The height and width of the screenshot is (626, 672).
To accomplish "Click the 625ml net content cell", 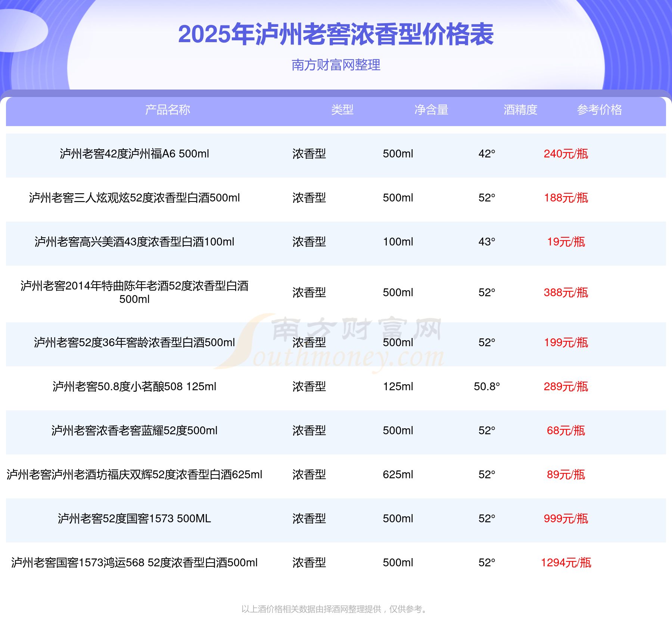I will pyautogui.click(x=398, y=475).
